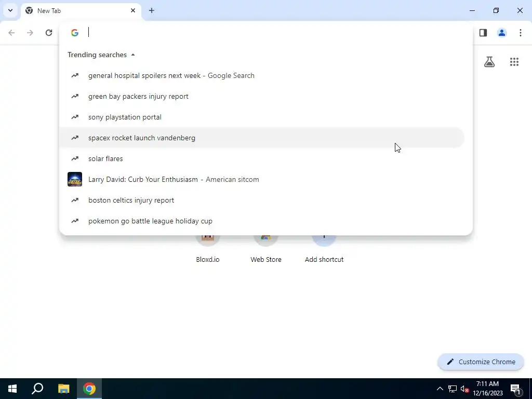Image resolution: width=532 pixels, height=399 pixels.
Task: Click trending arrow icon beside solar flares
Action: 75,158
